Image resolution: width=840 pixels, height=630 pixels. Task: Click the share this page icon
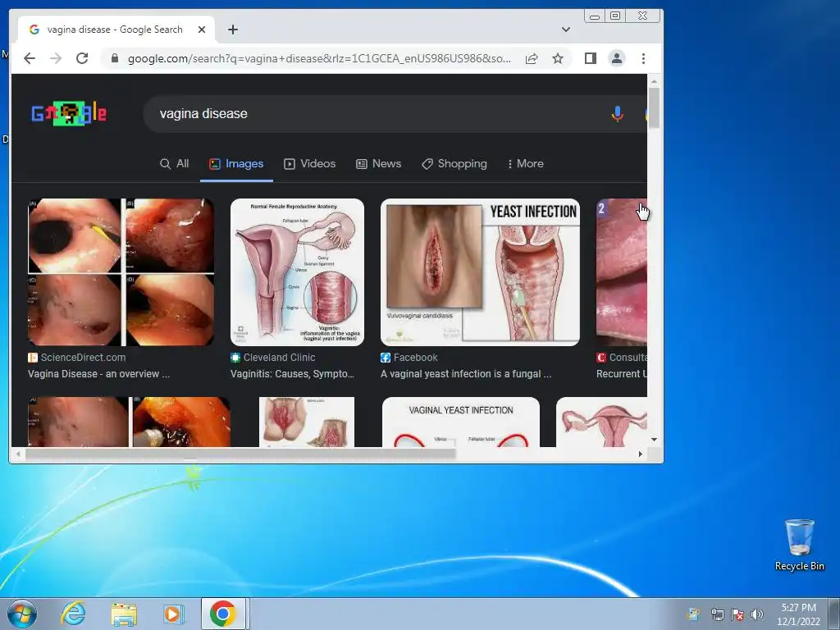click(x=532, y=58)
